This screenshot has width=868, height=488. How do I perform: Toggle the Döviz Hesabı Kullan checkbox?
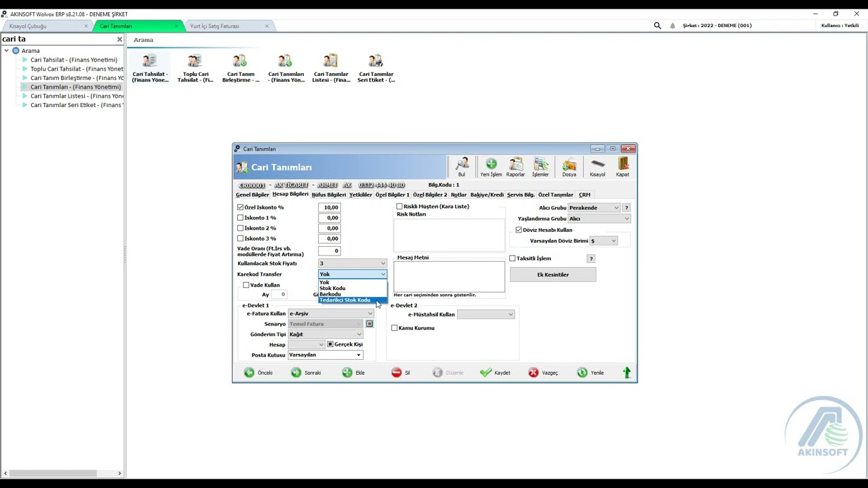click(519, 230)
